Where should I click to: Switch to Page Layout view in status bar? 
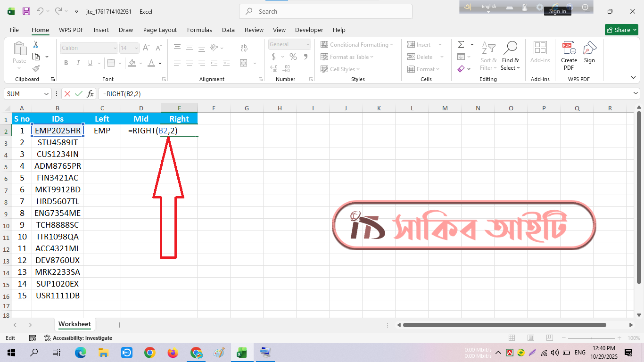coord(531,338)
